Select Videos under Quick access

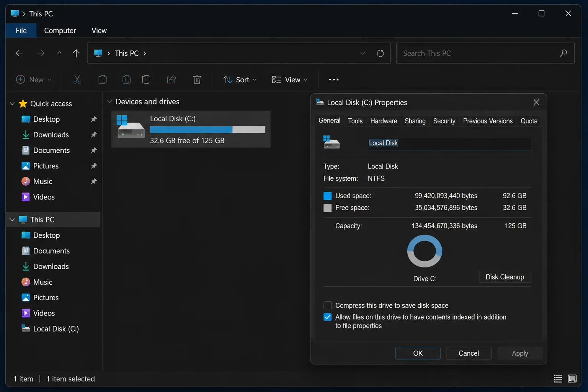(x=53, y=197)
